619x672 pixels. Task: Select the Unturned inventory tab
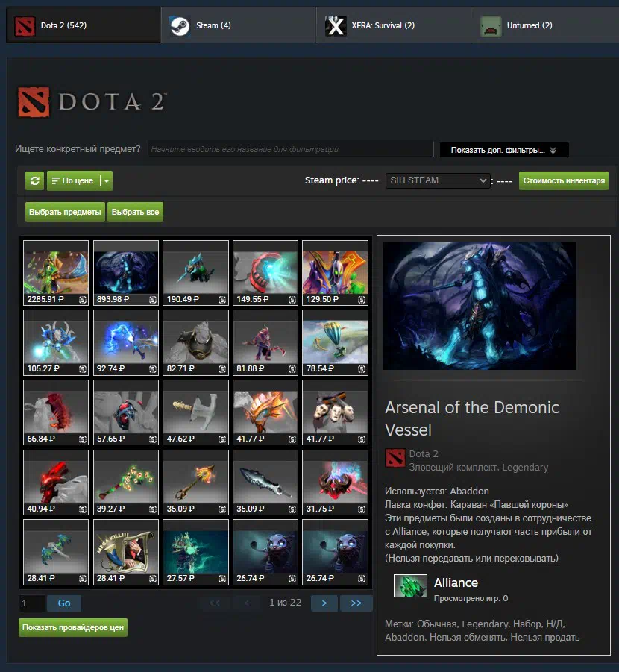pyautogui.click(x=548, y=25)
